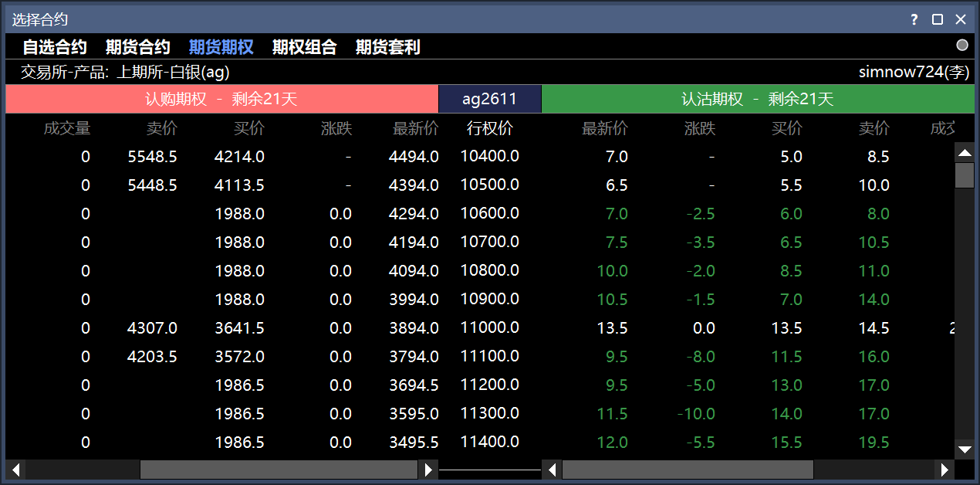The width and height of the screenshot is (980, 485).
Task: Click the ag2611 contract label
Action: pos(490,99)
